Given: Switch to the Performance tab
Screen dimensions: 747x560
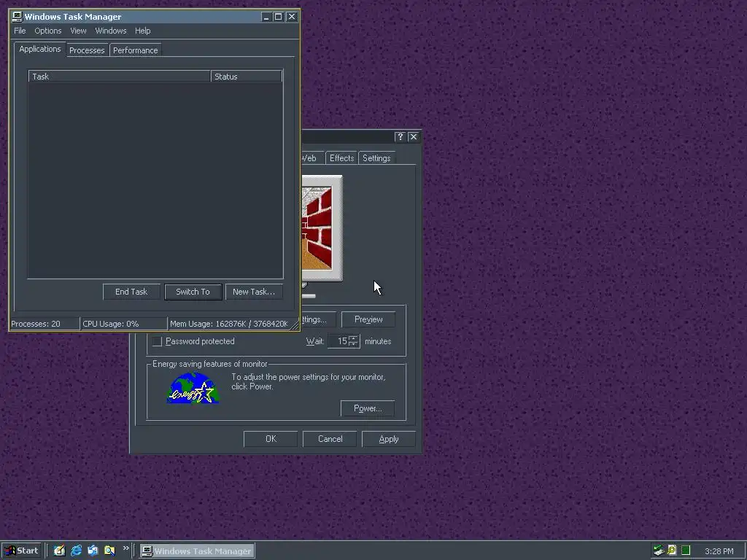Looking at the screenshot, I should tap(135, 50).
